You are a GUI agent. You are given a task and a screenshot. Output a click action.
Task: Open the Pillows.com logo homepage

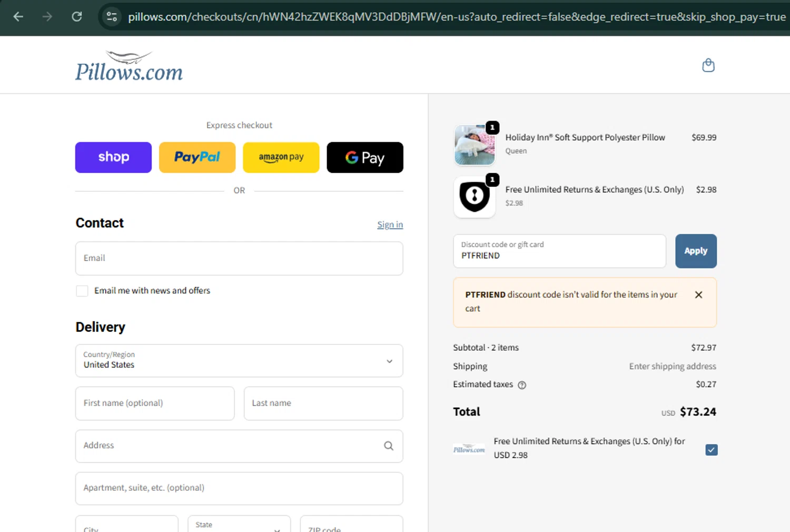[x=129, y=66]
